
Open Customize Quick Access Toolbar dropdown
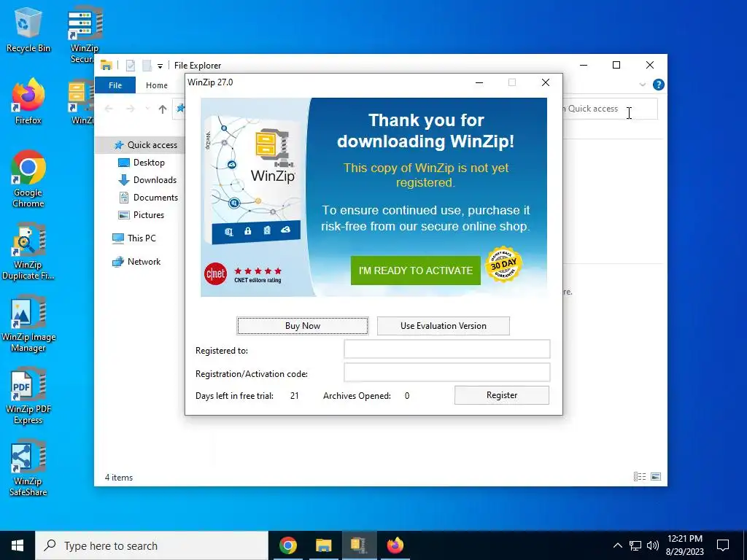click(x=160, y=66)
